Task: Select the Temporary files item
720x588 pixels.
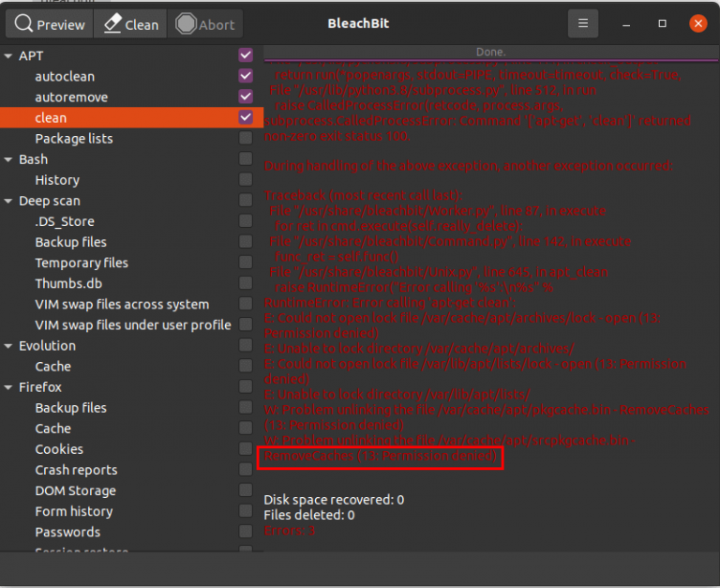Action: pos(82,263)
